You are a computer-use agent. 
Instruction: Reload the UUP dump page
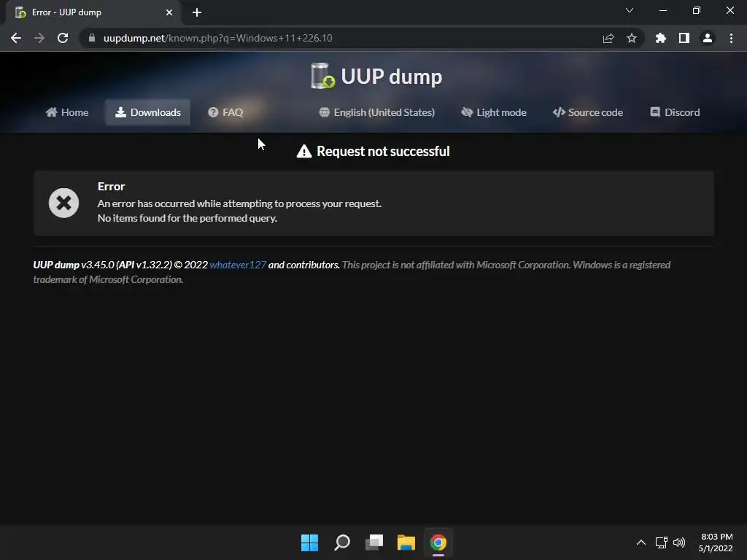(x=63, y=38)
